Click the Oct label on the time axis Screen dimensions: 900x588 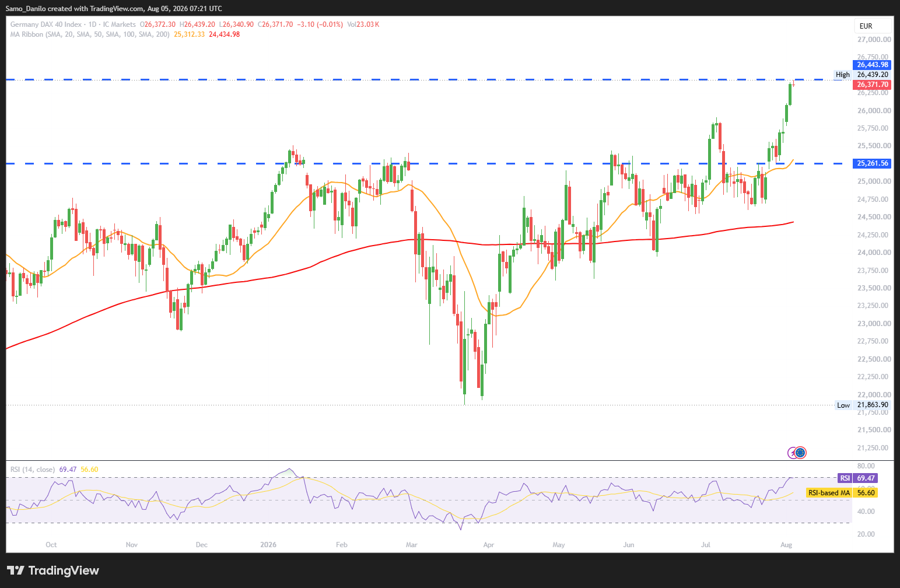coord(51,545)
